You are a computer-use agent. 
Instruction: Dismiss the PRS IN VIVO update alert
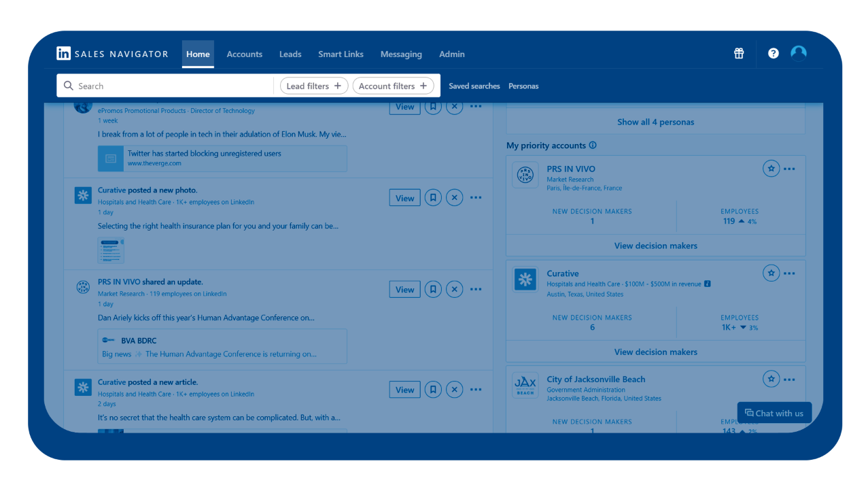pyautogui.click(x=455, y=289)
